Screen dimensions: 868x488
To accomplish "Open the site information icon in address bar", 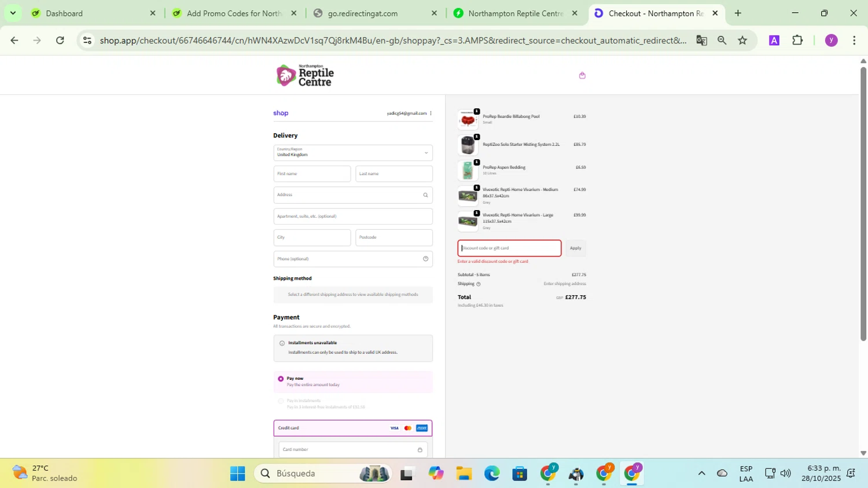I will [87, 41].
